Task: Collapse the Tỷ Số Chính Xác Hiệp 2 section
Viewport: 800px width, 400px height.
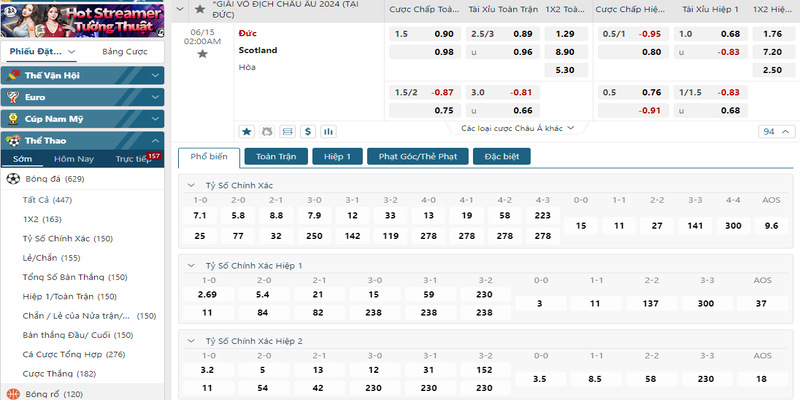Action: point(191,341)
